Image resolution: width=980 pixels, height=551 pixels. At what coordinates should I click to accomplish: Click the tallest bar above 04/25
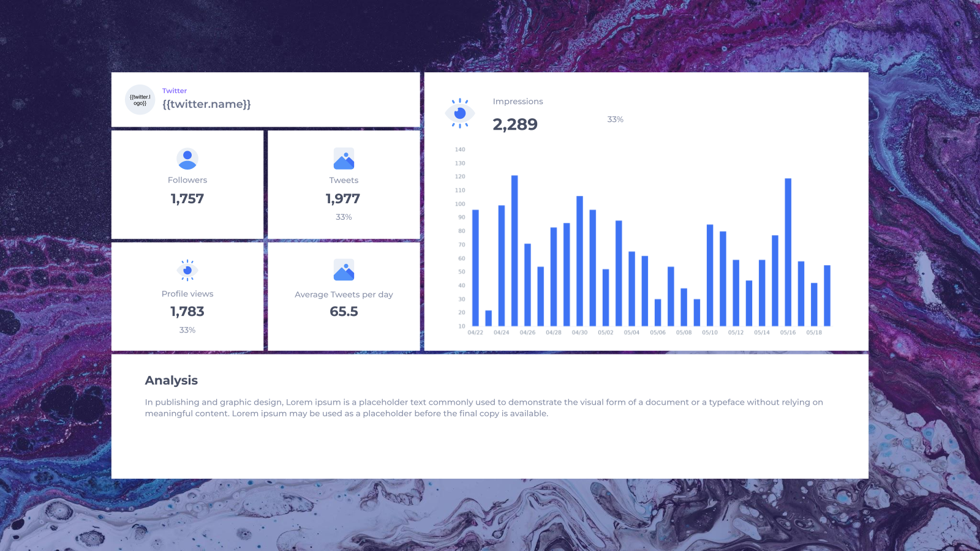[514, 250]
